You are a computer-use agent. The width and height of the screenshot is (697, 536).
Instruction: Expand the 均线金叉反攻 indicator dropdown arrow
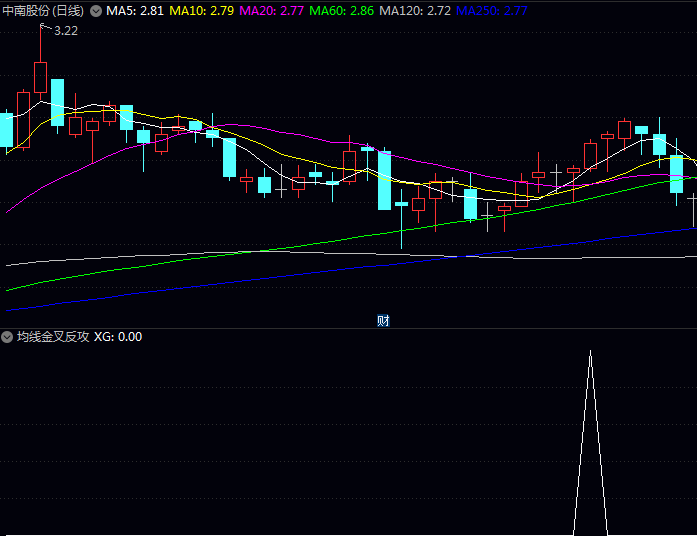(x=7, y=337)
